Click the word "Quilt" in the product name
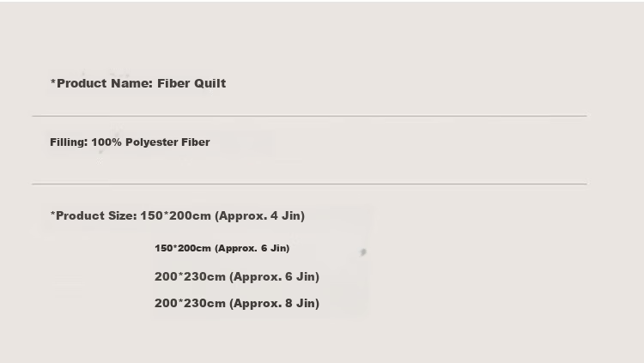The image size is (644, 363). pyautogui.click(x=210, y=83)
